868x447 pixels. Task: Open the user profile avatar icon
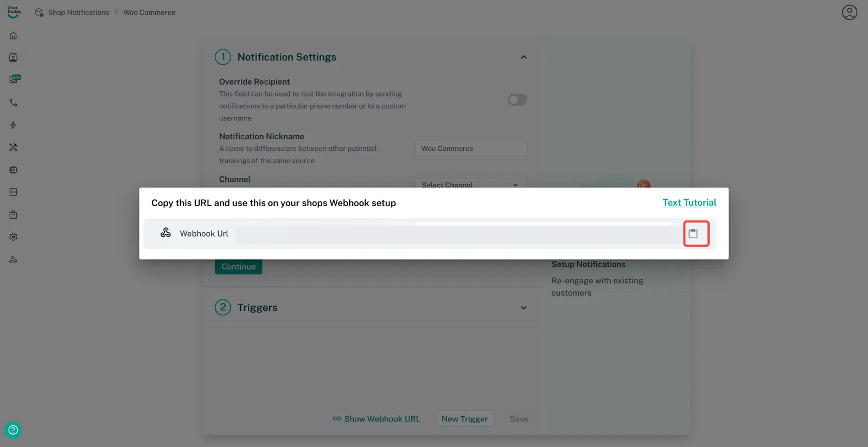pyautogui.click(x=849, y=12)
